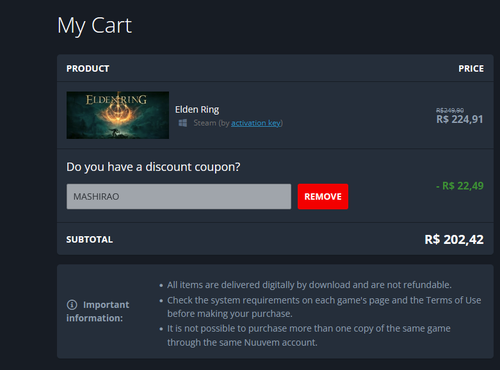The width and height of the screenshot is (500, 370).
Task: Click the note about one copy per Nuuvem account
Action: [x=309, y=335]
